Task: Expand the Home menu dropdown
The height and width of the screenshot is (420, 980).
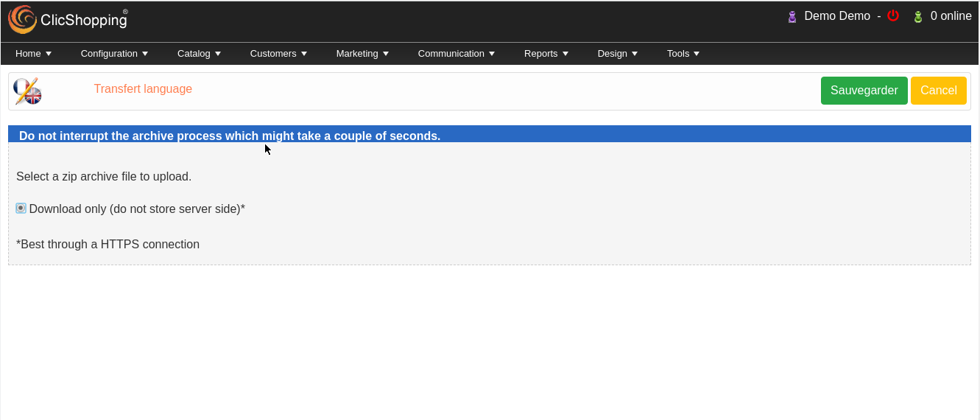Action: pos(33,54)
